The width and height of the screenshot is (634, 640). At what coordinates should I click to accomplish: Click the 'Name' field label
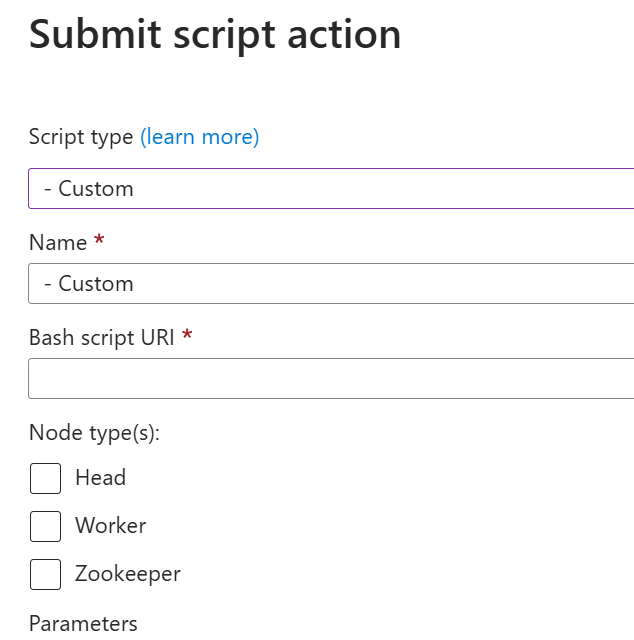[x=57, y=242]
